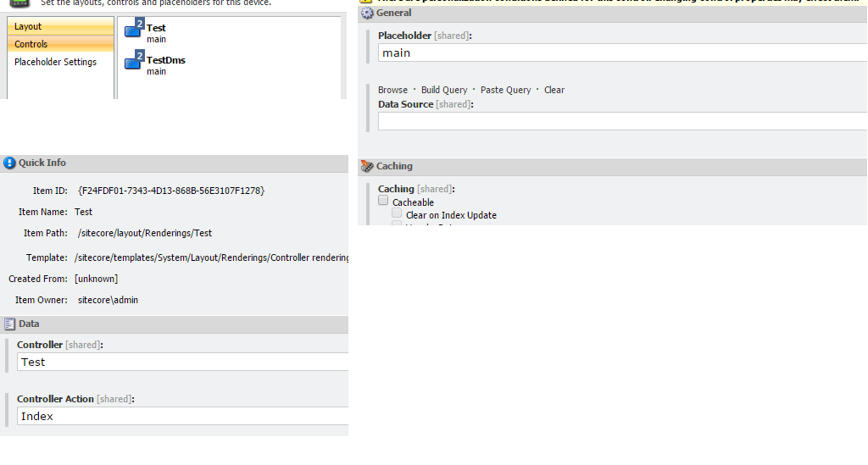Enable Clear on Index Update checkbox

pos(397,213)
